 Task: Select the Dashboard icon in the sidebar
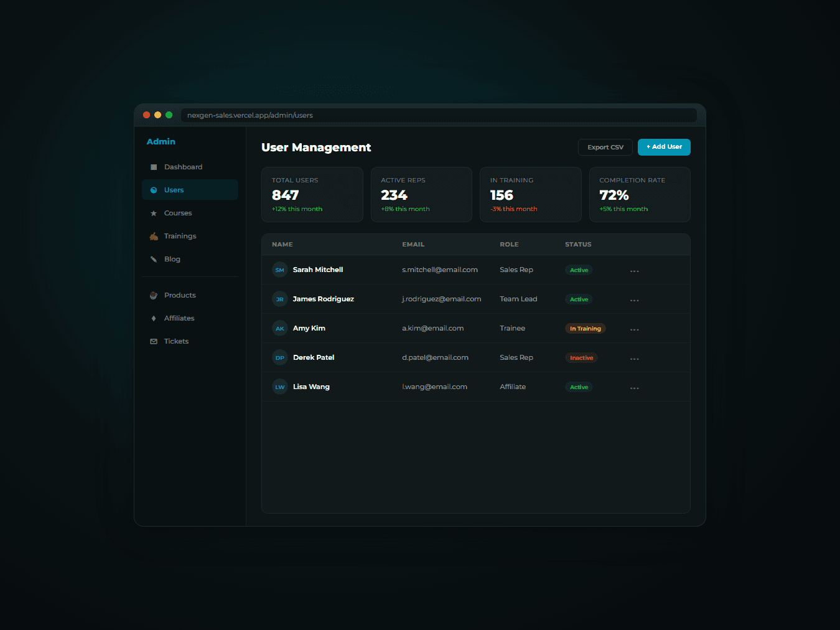click(x=153, y=167)
